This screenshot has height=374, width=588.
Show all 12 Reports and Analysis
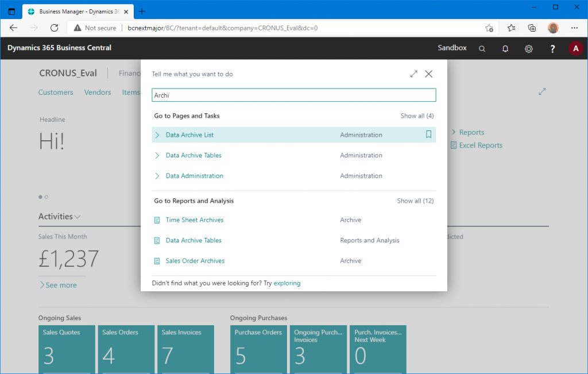coord(415,201)
